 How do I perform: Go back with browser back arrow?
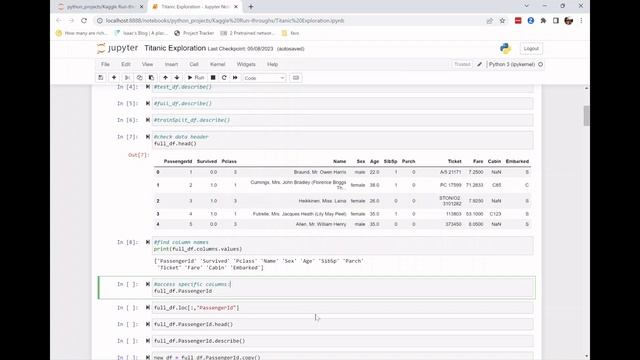(x=59, y=20)
